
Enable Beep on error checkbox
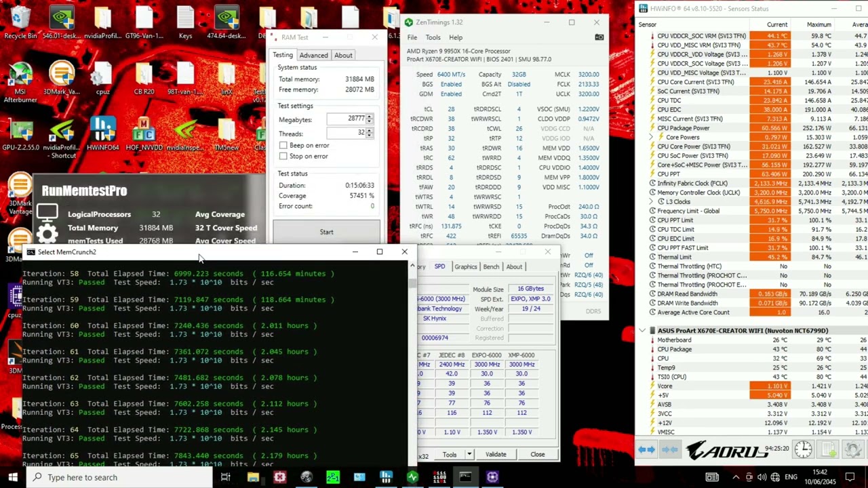coord(283,146)
